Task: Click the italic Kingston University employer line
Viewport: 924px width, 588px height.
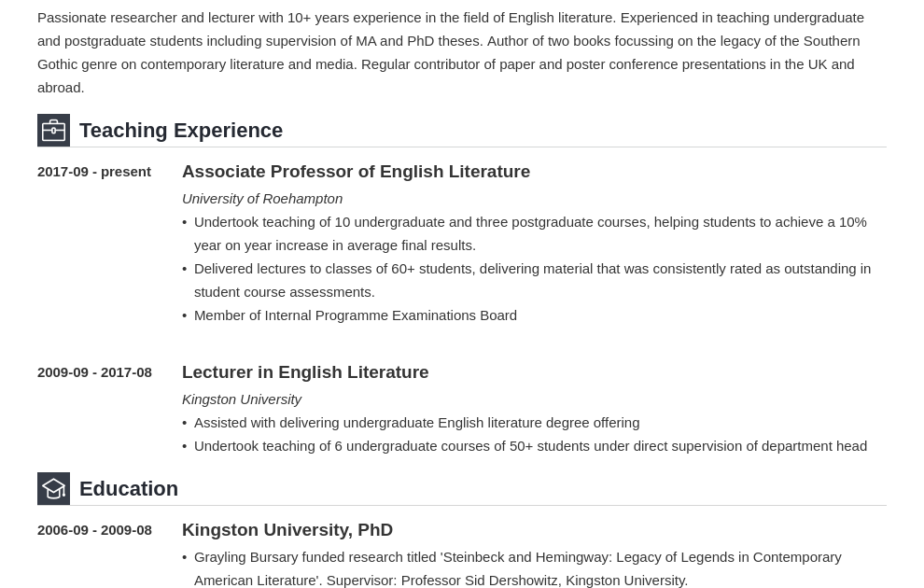Action: pos(242,399)
